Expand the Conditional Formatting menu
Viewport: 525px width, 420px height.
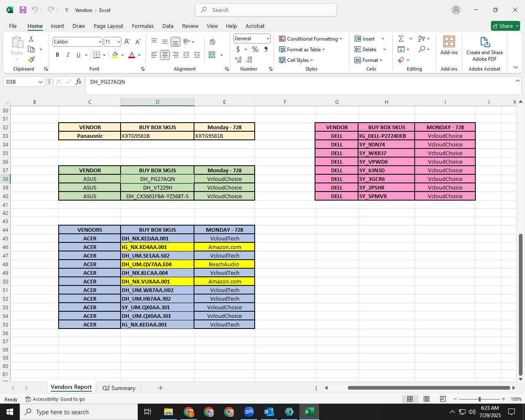click(x=310, y=39)
